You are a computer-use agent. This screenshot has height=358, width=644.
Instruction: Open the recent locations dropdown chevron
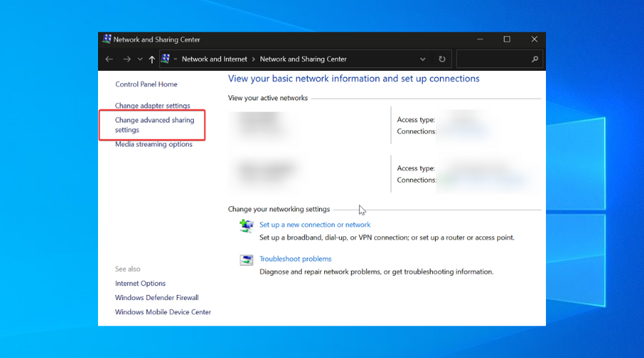(x=140, y=59)
